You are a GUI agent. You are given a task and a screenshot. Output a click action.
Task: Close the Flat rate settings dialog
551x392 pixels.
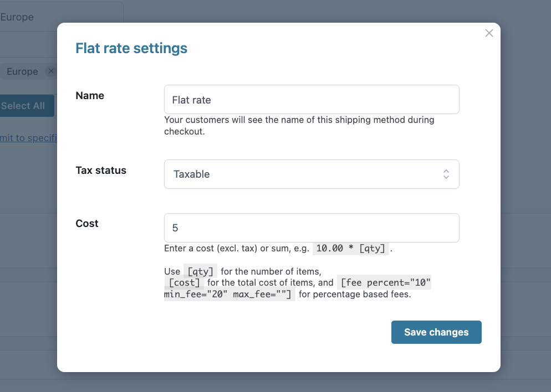(x=489, y=33)
